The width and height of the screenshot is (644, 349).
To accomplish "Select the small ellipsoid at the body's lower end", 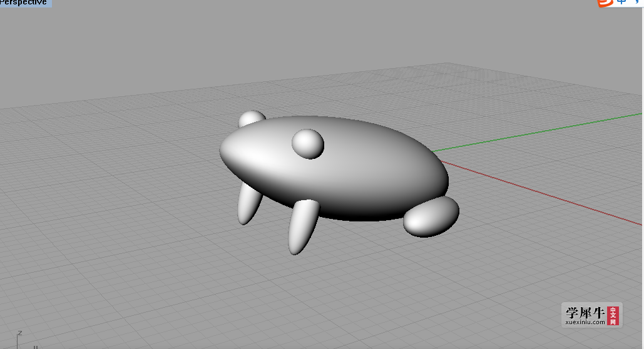I will pyautogui.click(x=431, y=217).
